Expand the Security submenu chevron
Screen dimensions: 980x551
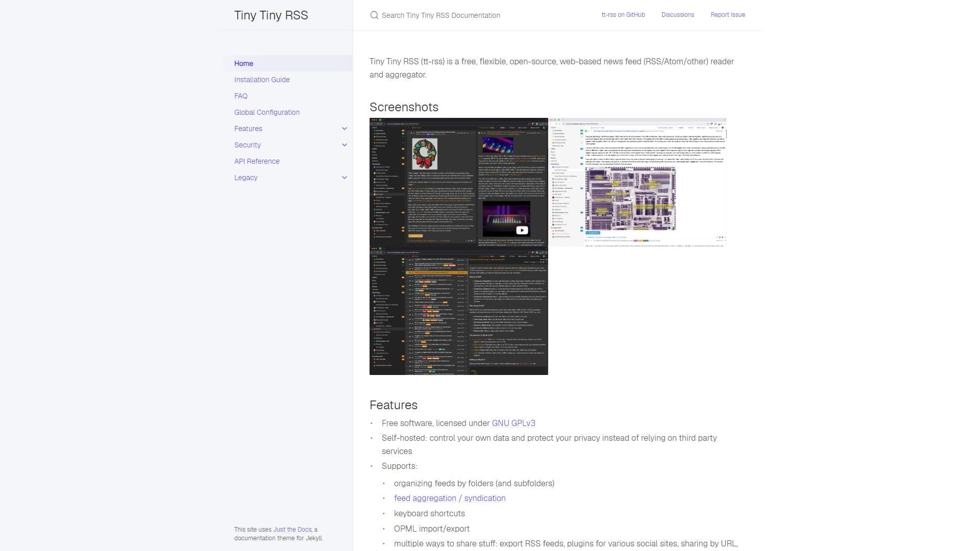coord(345,145)
